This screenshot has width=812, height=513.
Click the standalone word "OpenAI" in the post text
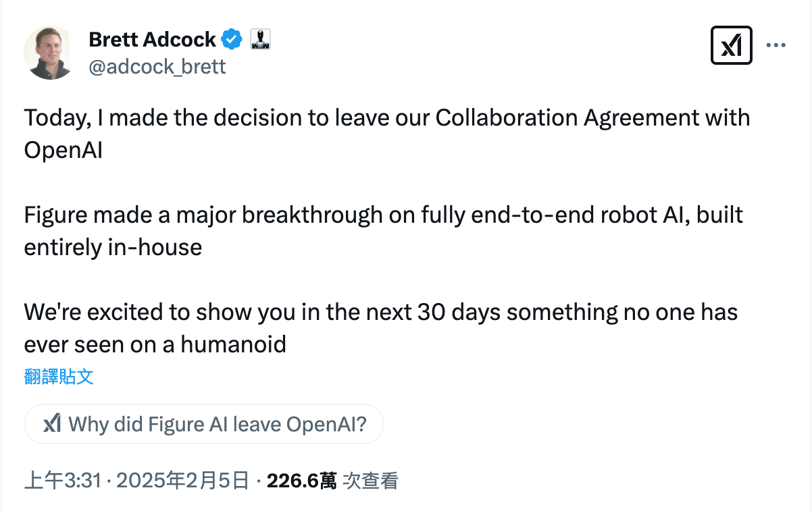pyautogui.click(x=64, y=150)
